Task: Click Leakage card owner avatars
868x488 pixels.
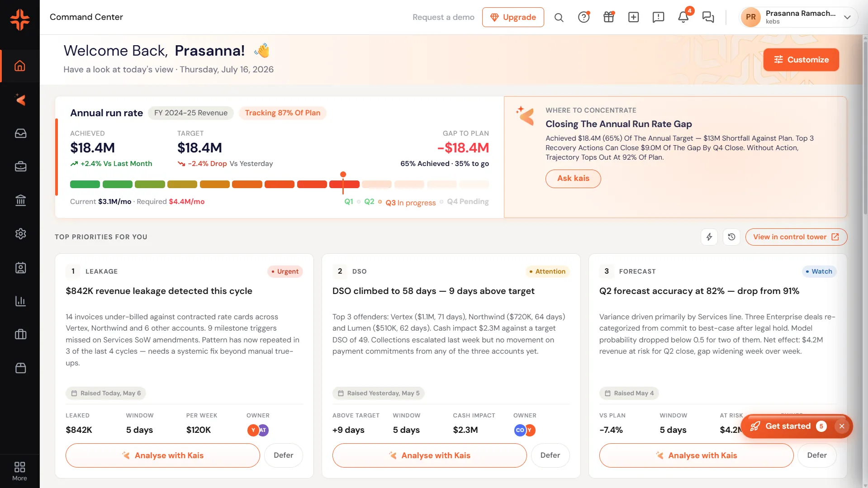Action: coord(258,430)
